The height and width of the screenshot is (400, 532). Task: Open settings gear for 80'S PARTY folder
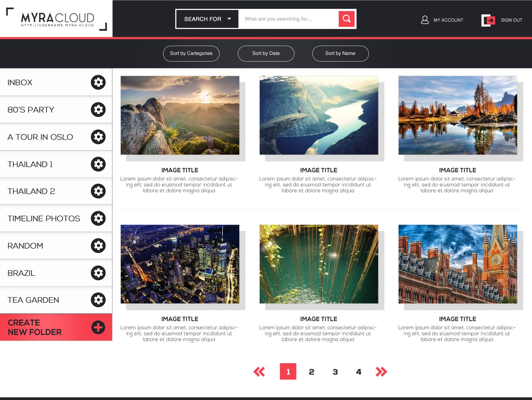click(98, 109)
